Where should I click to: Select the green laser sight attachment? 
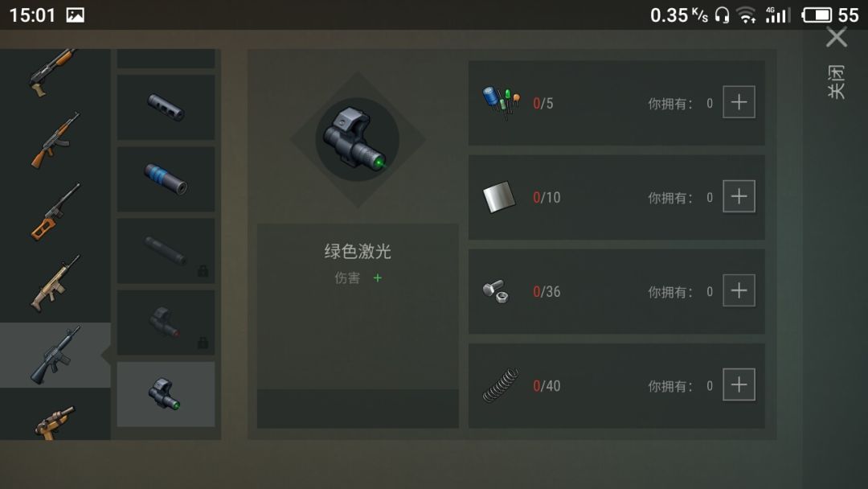click(166, 394)
